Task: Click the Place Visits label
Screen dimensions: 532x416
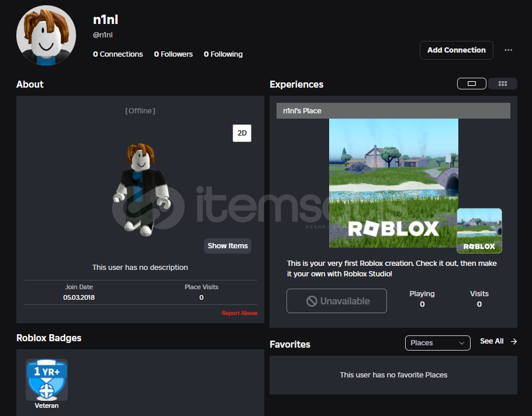Action: point(201,287)
